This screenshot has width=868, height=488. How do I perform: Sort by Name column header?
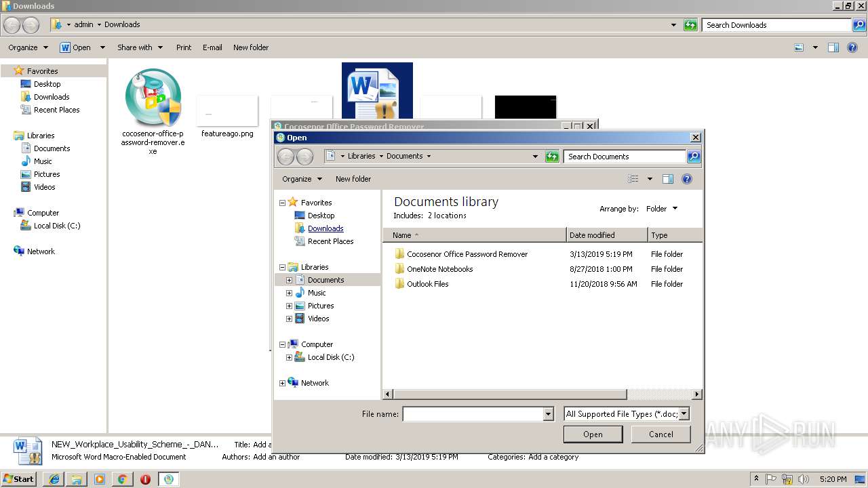coord(475,235)
